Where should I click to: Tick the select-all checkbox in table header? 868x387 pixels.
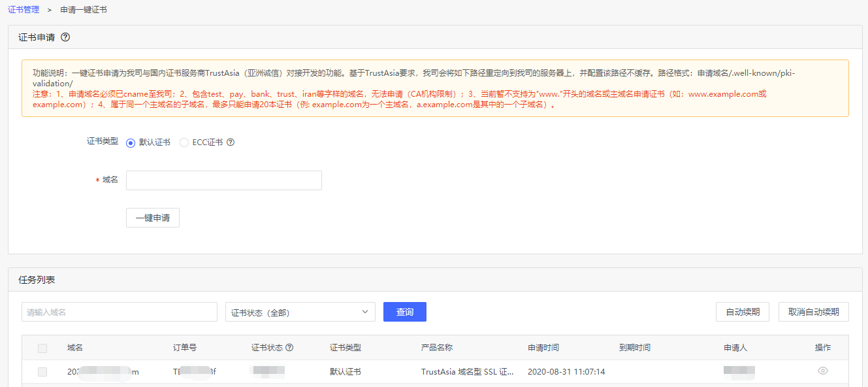[x=42, y=348]
